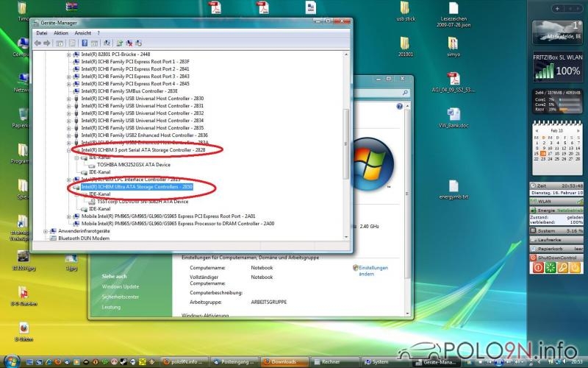Expand USB Universal Host Controller 2834
Screen dimensions: 588x368
click(x=68, y=121)
